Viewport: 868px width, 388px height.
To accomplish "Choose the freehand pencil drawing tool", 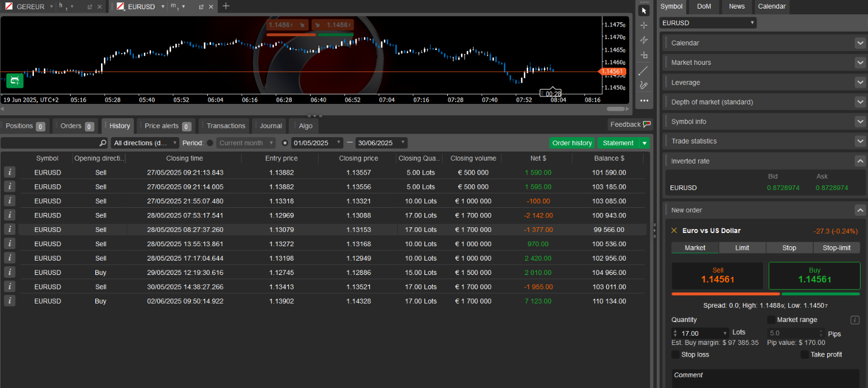I will point(644,86).
